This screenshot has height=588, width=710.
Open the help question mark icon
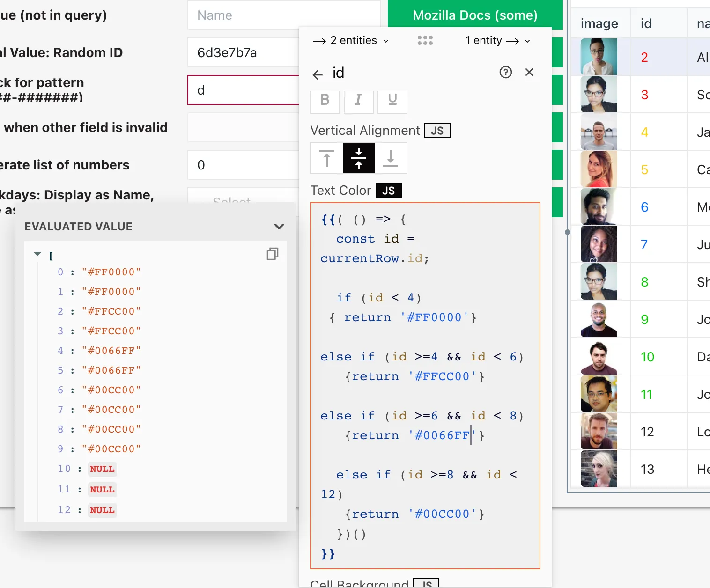[505, 72]
